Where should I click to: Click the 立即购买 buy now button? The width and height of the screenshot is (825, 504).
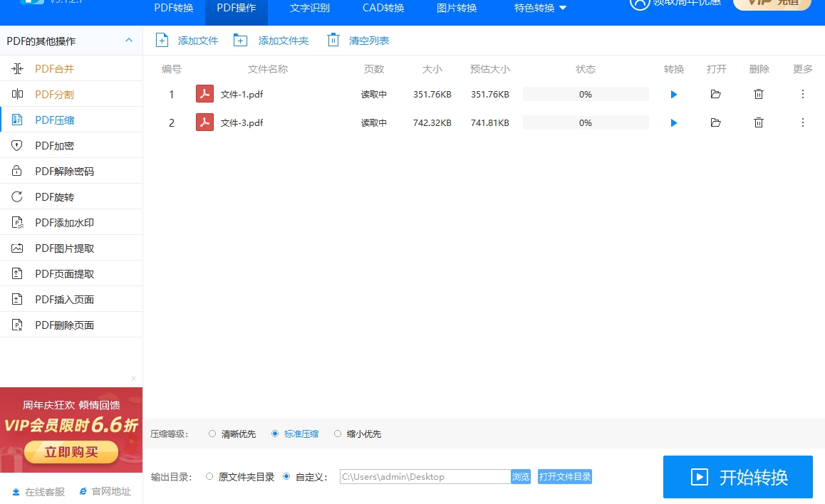tap(71, 452)
